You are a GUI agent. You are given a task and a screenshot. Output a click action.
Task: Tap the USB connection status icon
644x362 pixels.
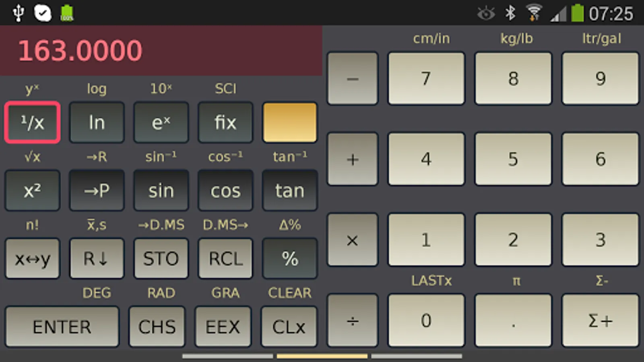tap(18, 13)
